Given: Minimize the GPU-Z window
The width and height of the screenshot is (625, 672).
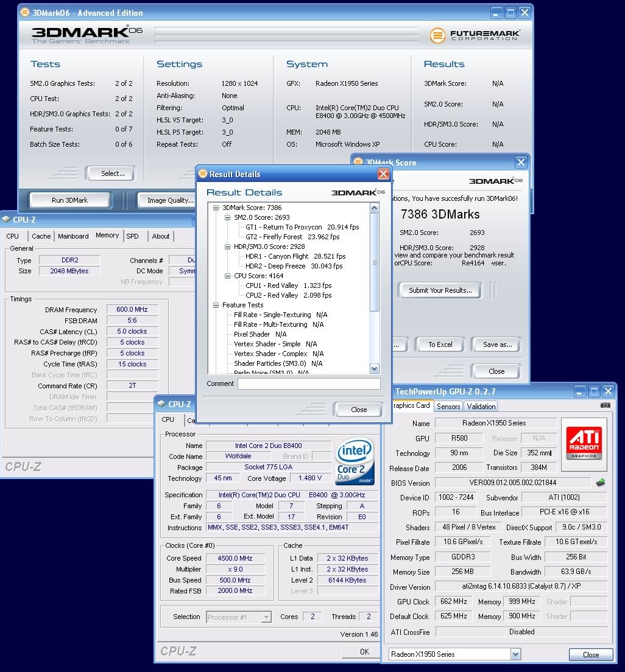Looking at the screenshot, I should click(580, 391).
